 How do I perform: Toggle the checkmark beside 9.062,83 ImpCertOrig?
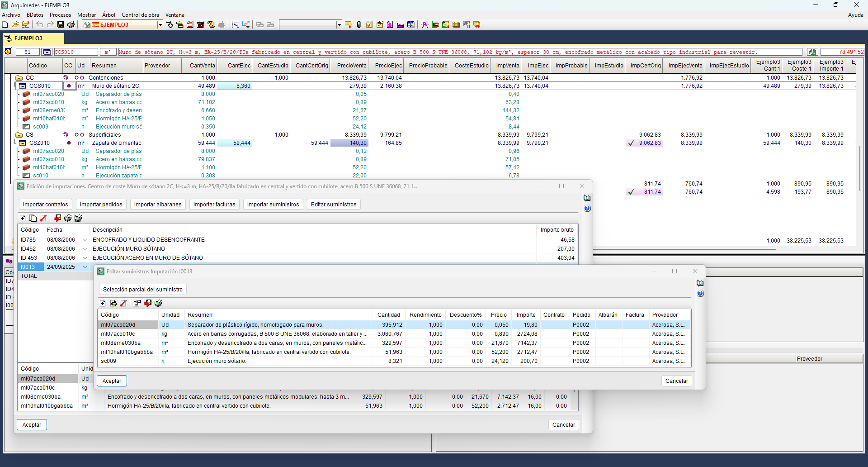[631, 143]
